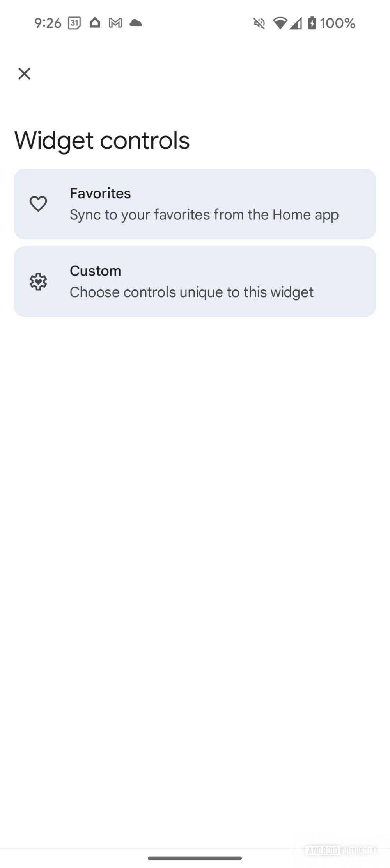This screenshot has height=868, width=390.
Task: Select the Custom widget controls option
Action: [x=195, y=281]
